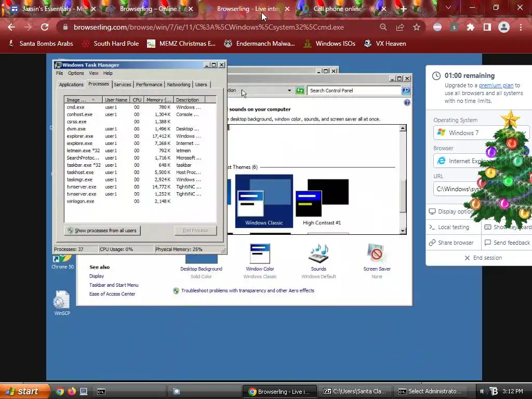Select the letmein.exe *32 process row
Image resolution: width=532 pixels, height=399 pixels.
pos(140,150)
